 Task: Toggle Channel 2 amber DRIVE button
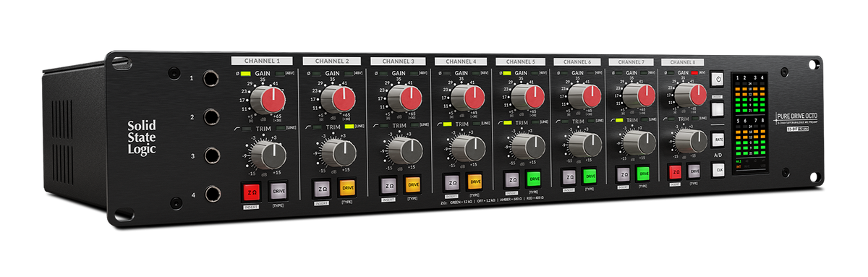click(x=347, y=187)
